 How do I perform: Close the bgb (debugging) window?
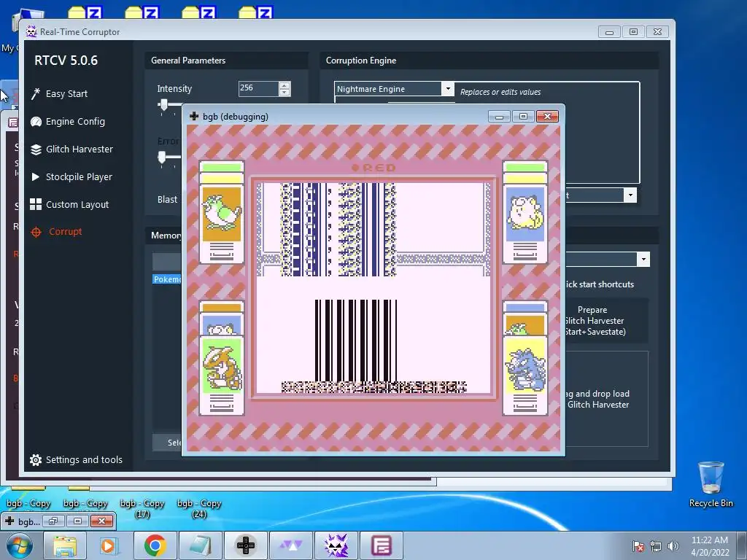[x=547, y=116]
